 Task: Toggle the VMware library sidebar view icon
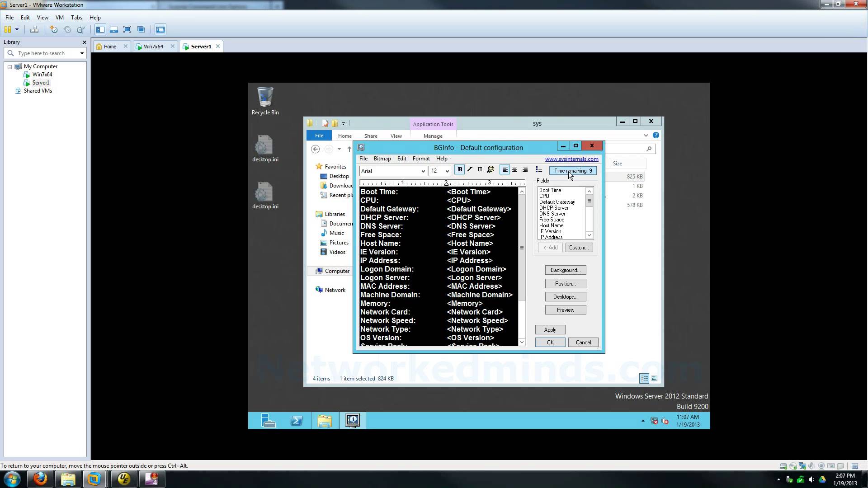pos(100,29)
